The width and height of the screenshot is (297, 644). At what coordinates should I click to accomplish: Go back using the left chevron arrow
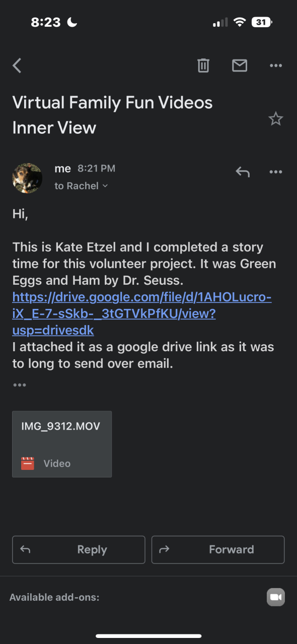17,65
